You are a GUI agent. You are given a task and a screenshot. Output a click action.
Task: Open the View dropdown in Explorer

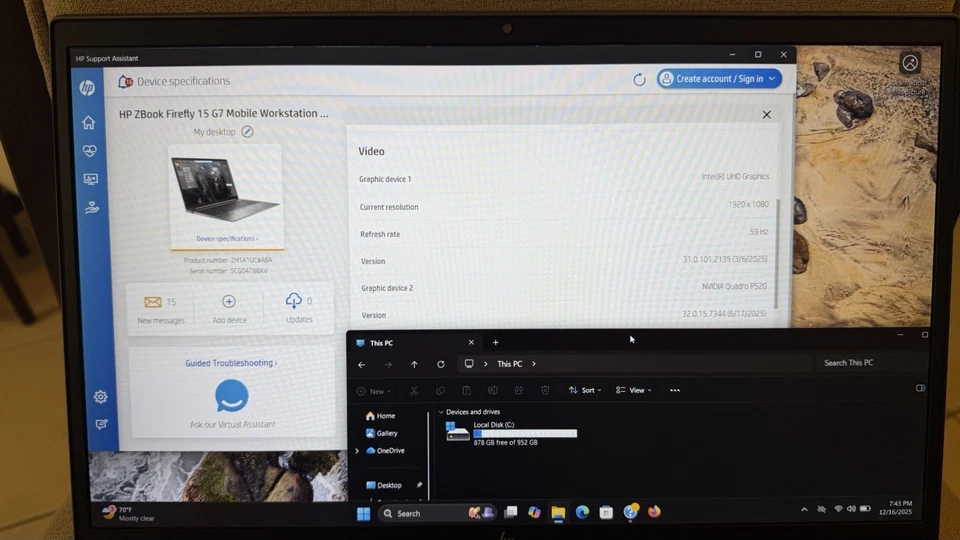click(634, 390)
